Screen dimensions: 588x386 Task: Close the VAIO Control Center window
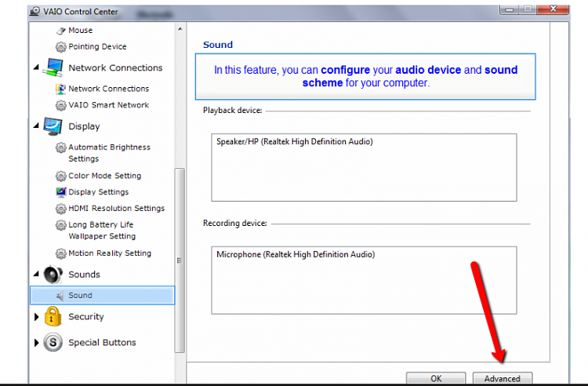(x=554, y=9)
